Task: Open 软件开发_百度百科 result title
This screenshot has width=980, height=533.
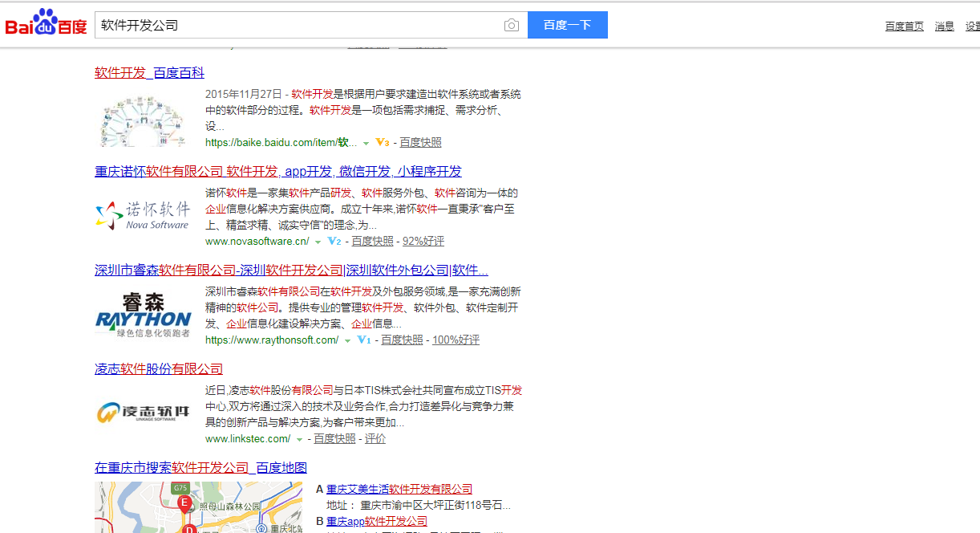Action: point(149,73)
